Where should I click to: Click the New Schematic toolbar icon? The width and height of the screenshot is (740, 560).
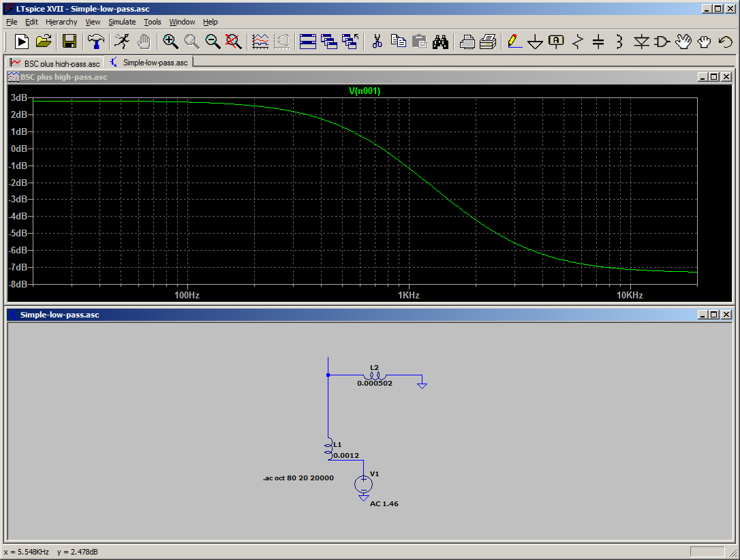point(22,42)
